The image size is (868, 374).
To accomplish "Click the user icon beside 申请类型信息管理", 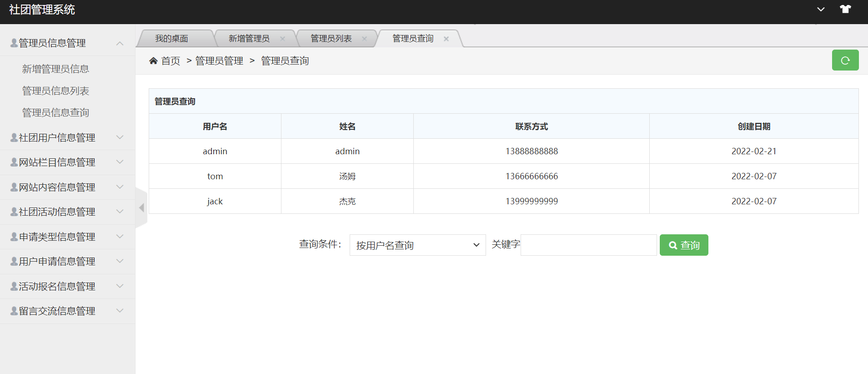I will tap(14, 237).
